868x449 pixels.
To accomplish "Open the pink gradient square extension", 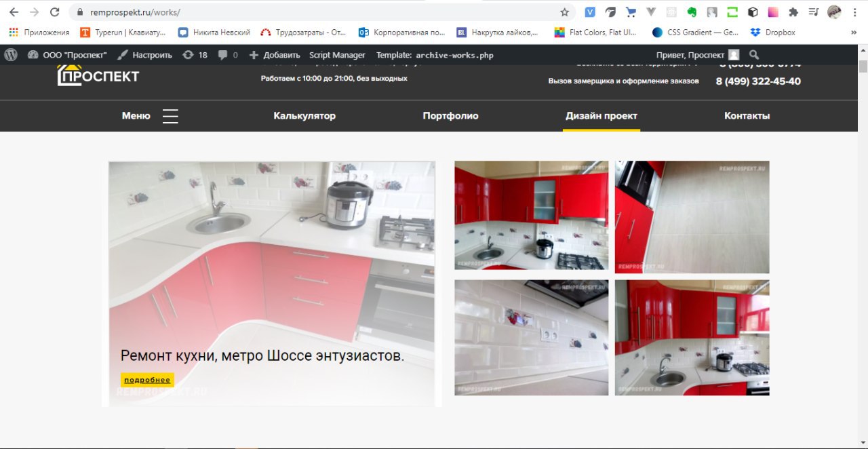I will [773, 12].
